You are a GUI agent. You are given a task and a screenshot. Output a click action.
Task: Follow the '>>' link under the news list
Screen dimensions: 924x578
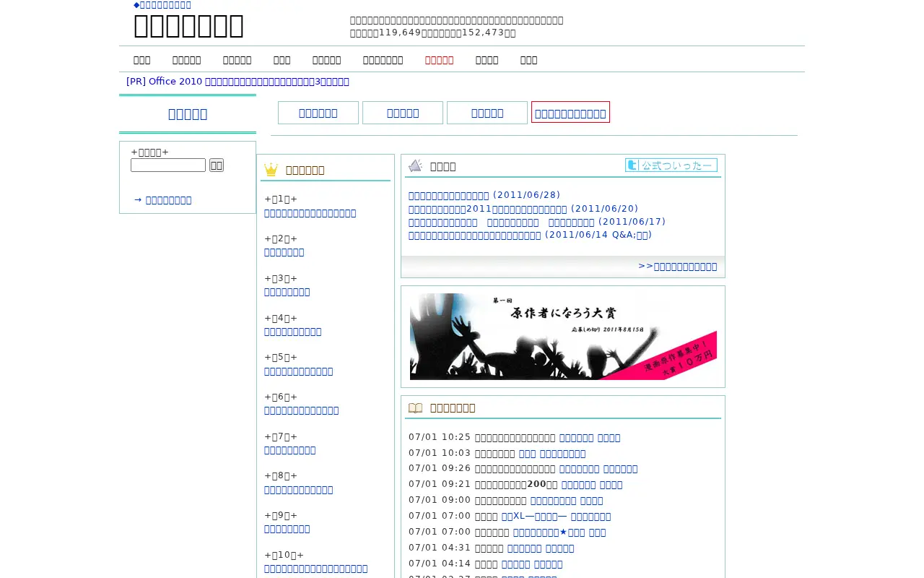click(x=678, y=267)
